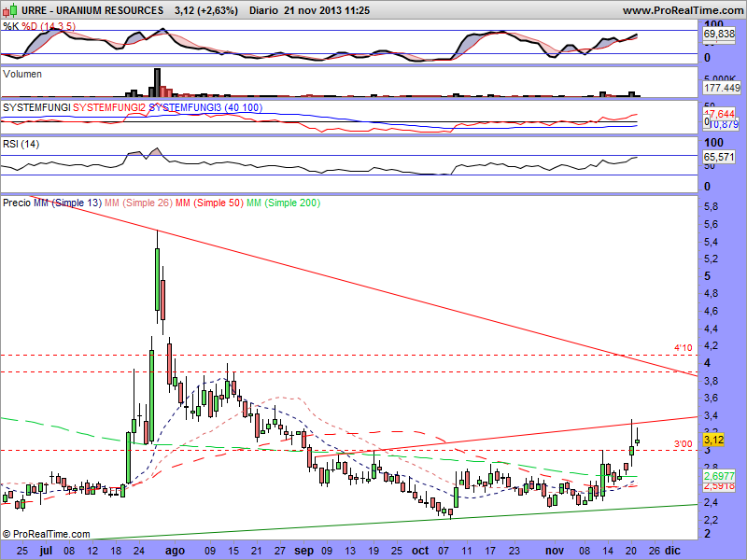Select the 69,838 stochastic value box
The image size is (747, 560).
[x=719, y=34]
